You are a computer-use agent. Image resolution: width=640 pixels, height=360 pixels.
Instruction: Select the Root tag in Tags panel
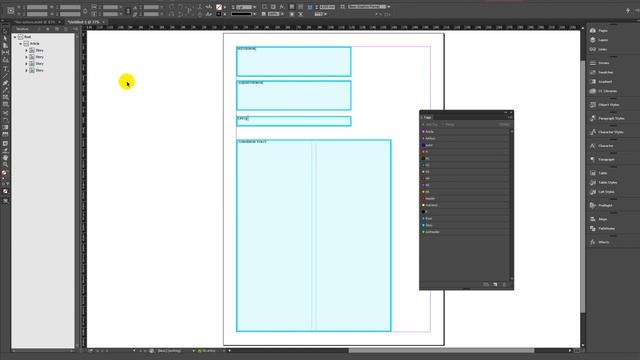point(465,218)
